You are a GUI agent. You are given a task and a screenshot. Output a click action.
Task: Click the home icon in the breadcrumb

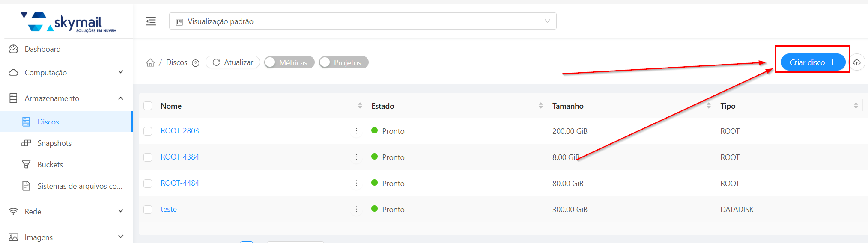(150, 63)
